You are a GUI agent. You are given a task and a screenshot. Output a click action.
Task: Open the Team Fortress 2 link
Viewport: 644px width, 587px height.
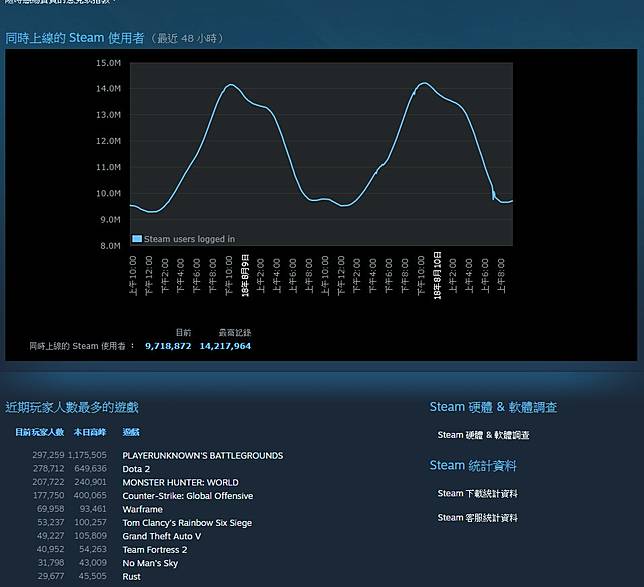155,550
